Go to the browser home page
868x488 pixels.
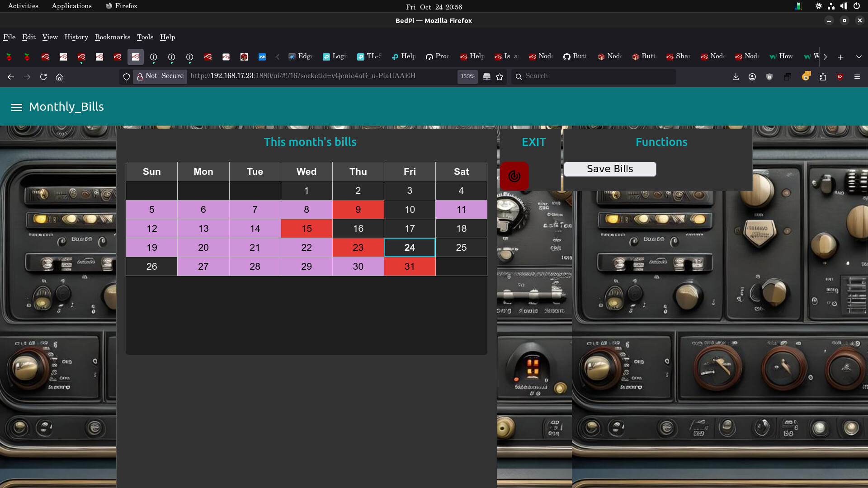pos(59,77)
